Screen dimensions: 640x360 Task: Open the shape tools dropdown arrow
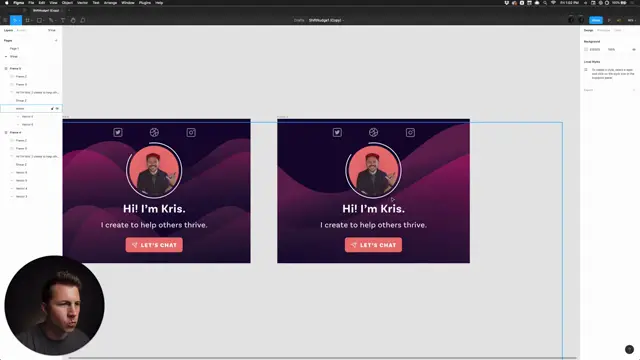pos(44,20)
